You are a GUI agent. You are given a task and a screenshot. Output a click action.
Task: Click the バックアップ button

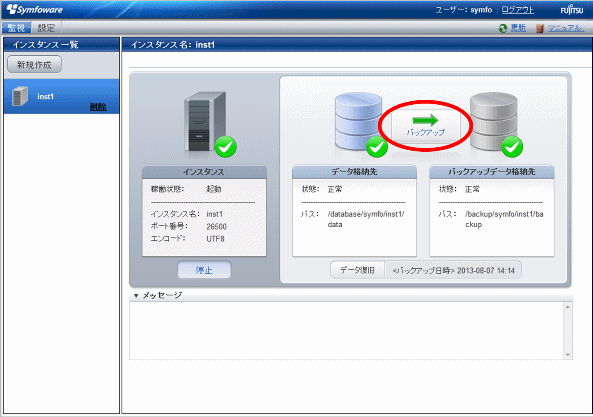[x=425, y=127]
